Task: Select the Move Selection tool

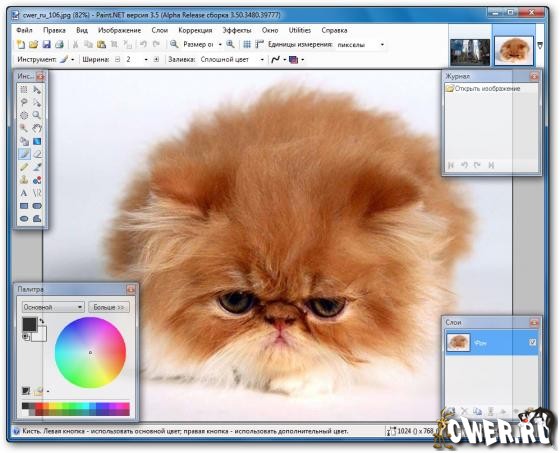Action: coord(37,102)
